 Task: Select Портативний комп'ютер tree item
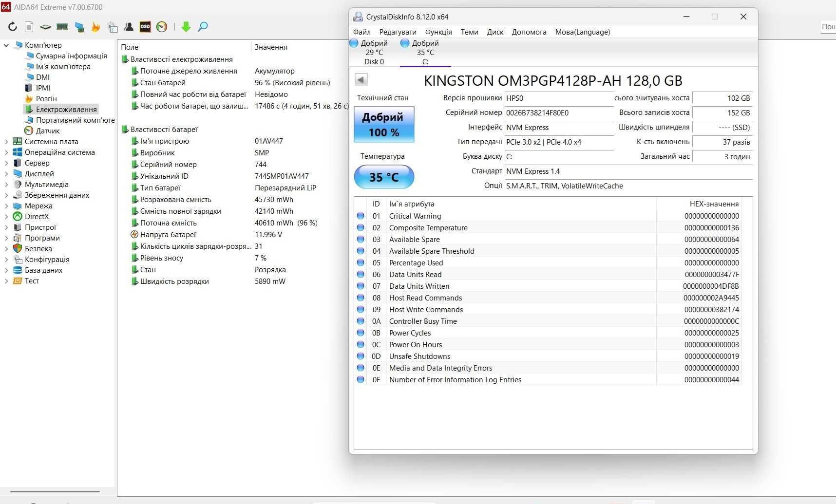[75, 120]
